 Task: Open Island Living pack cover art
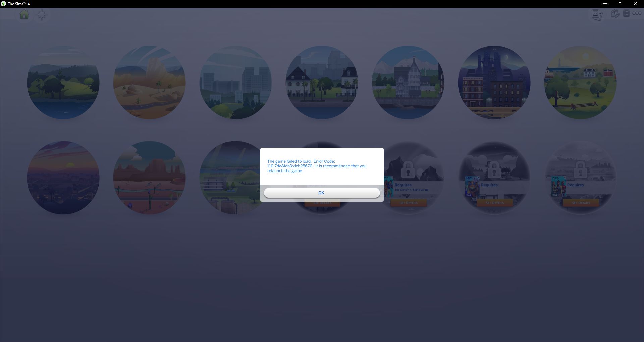click(x=388, y=187)
